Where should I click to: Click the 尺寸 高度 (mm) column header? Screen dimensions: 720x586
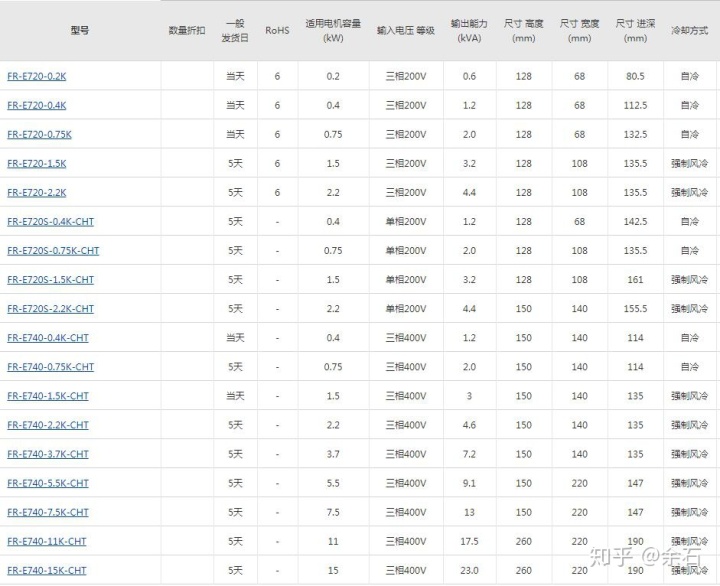(523, 31)
